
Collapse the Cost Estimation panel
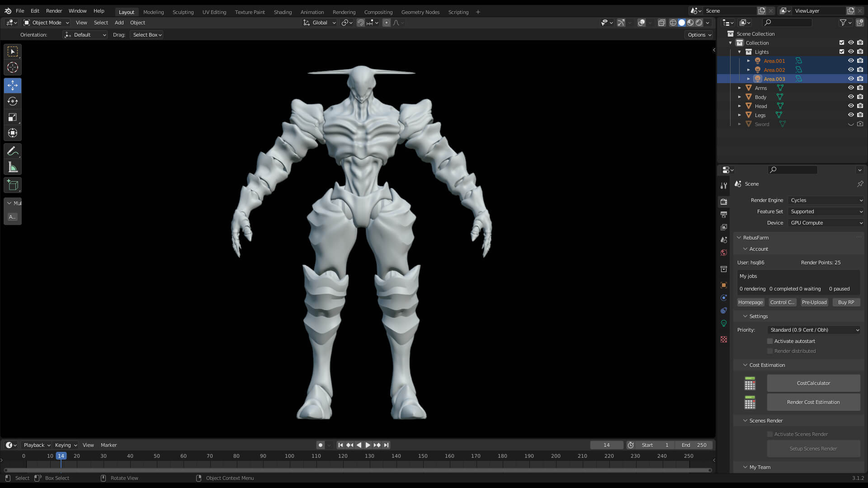[745, 365]
